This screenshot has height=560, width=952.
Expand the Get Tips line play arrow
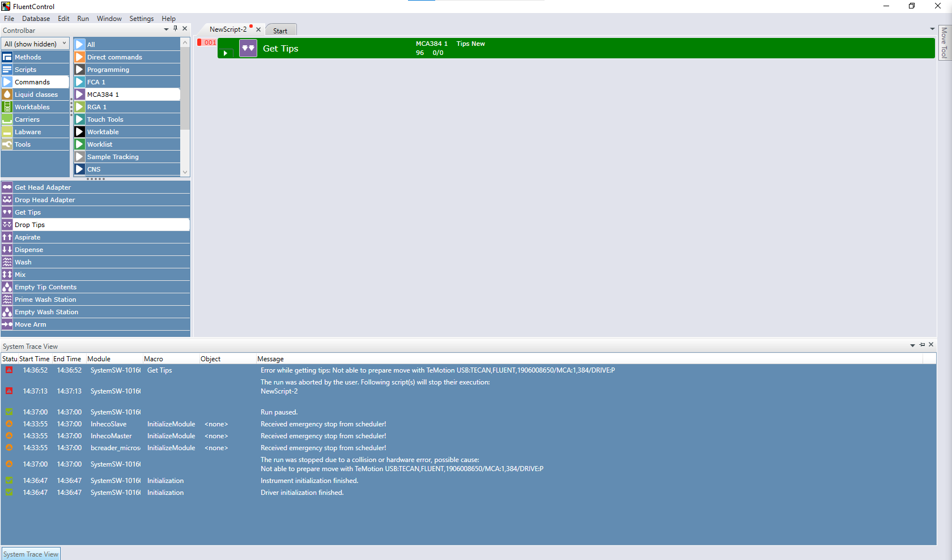point(226,53)
